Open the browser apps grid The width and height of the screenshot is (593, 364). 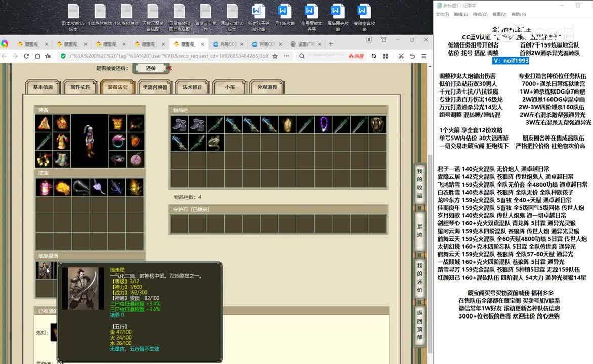pyautogui.click(x=386, y=56)
